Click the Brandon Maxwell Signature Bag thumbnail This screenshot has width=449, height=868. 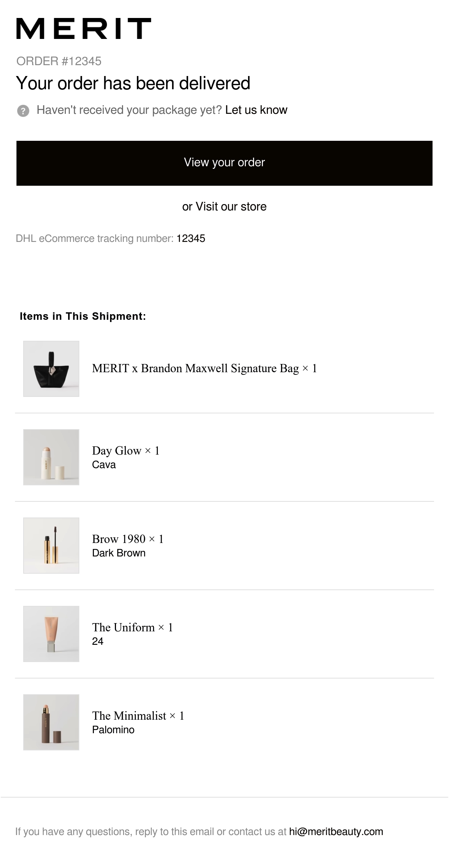tap(51, 369)
